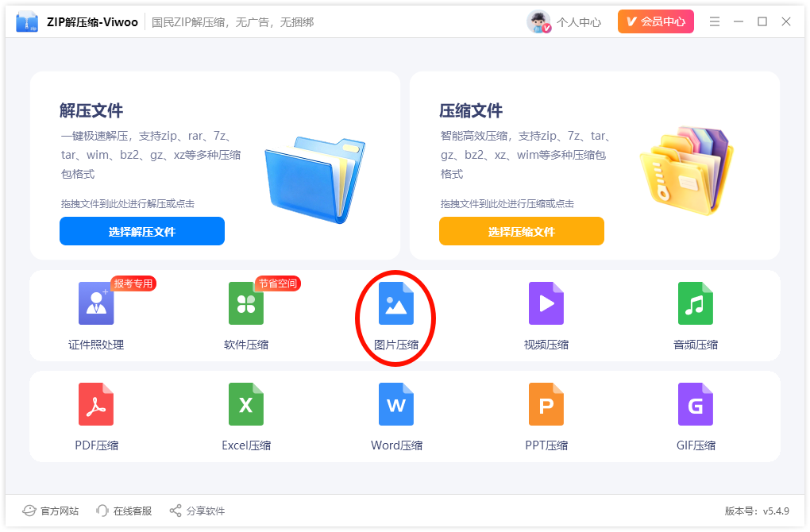Open the 图片压缩 image compression icon
The image size is (810, 532).
coord(396,303)
